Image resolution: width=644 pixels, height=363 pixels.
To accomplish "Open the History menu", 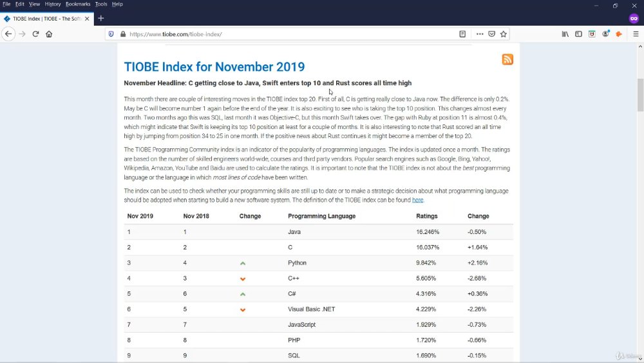I will pyautogui.click(x=53, y=4).
